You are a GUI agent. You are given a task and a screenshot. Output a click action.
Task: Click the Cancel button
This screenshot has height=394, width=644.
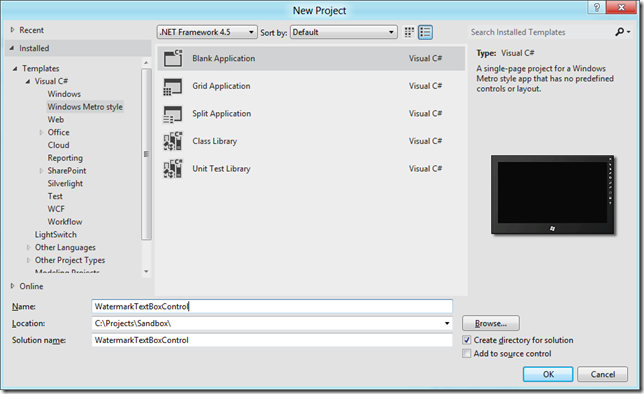point(603,374)
